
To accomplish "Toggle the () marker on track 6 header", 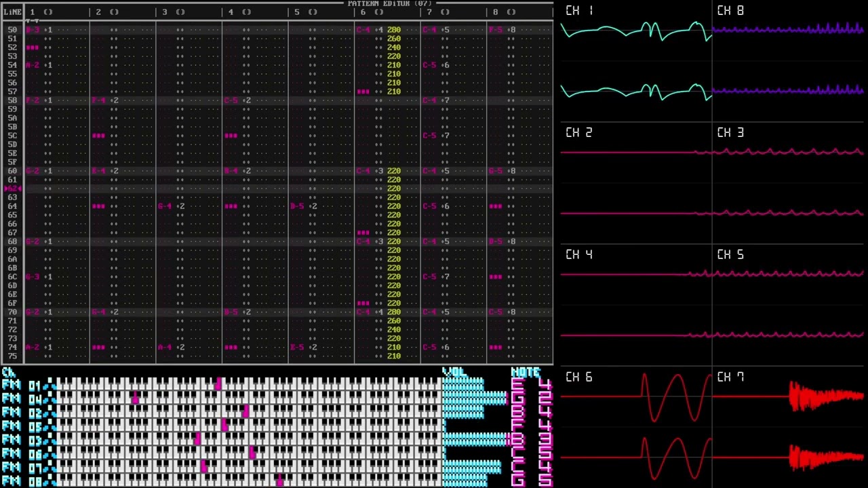I will pyautogui.click(x=378, y=12).
